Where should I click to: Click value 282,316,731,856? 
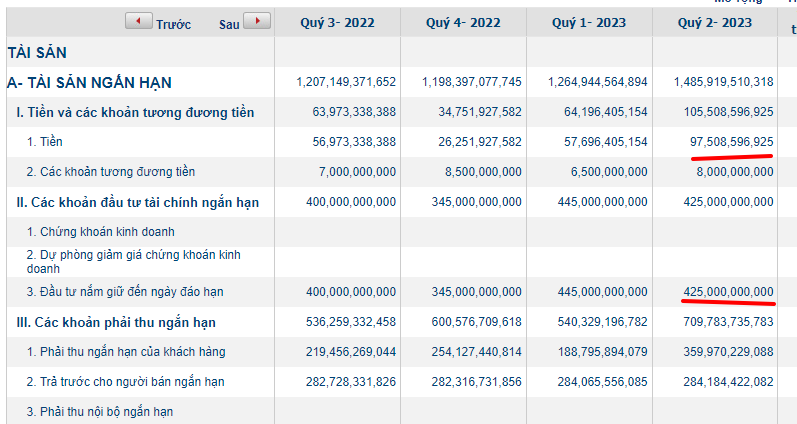477,382
